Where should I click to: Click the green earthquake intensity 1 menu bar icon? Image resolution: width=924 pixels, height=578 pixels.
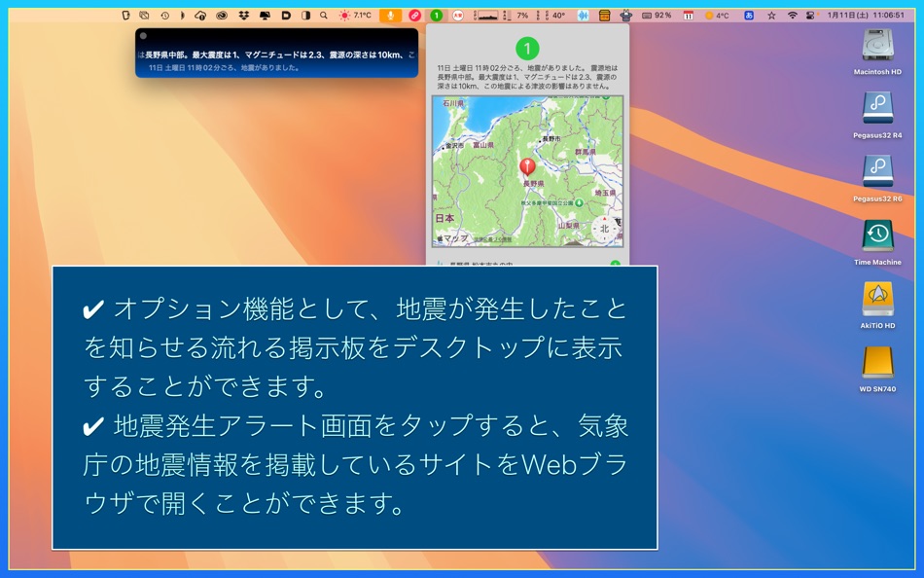tap(436, 16)
